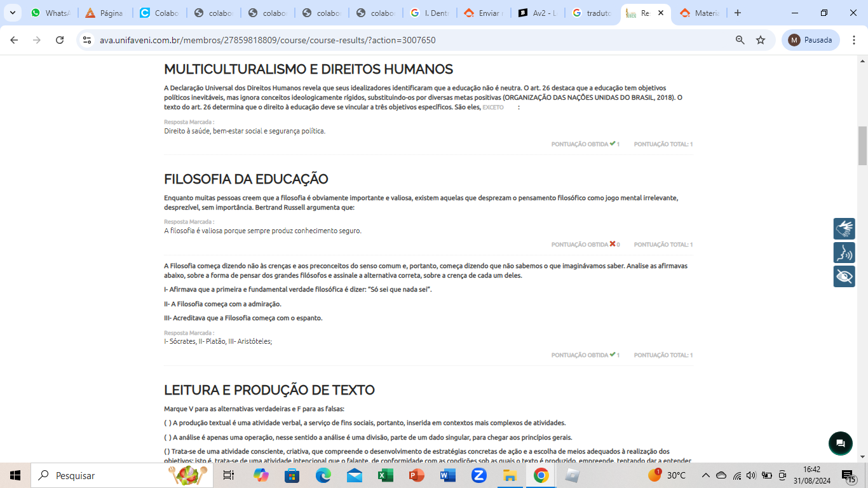Bookmark this page with the star icon
The image size is (868, 488).
pos(761,40)
